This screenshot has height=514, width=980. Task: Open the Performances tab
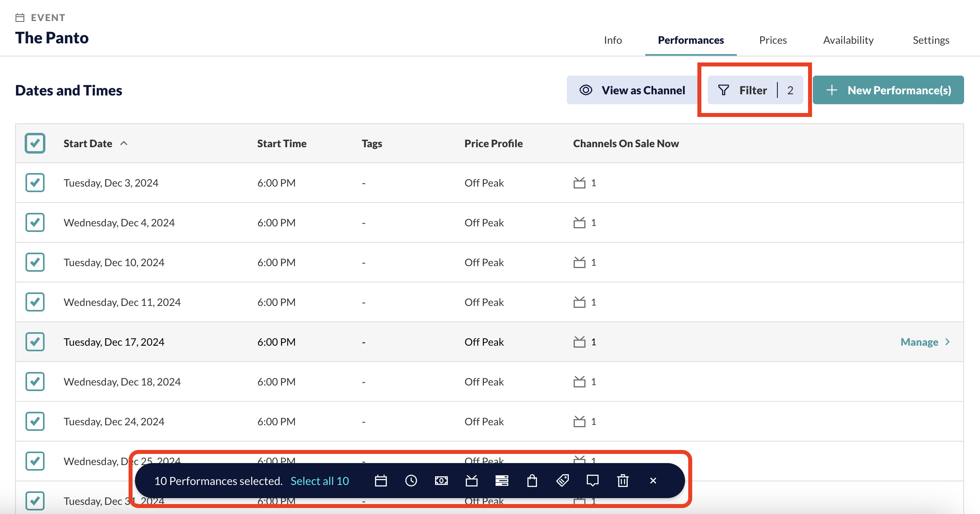point(691,40)
